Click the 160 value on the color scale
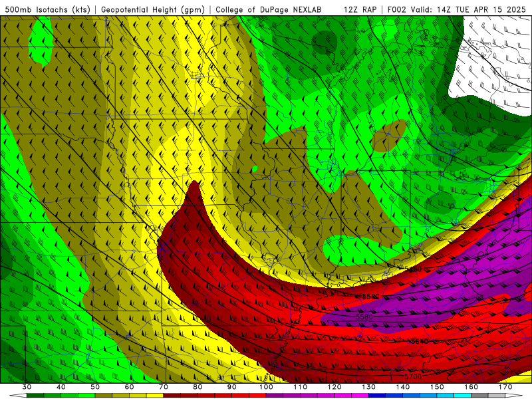Screen dimensions: 532x399 pos(471,387)
